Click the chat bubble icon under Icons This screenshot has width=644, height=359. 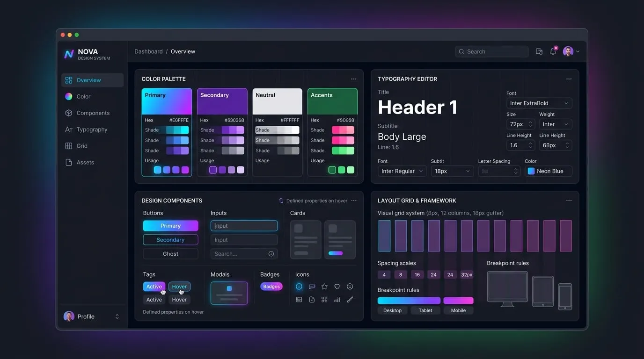(312, 287)
